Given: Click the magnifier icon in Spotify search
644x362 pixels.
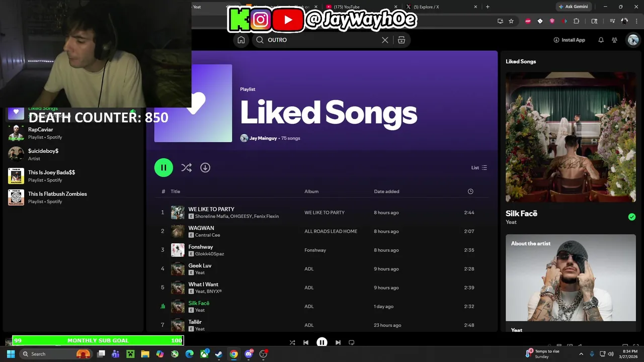Looking at the screenshot, I should click(260, 40).
